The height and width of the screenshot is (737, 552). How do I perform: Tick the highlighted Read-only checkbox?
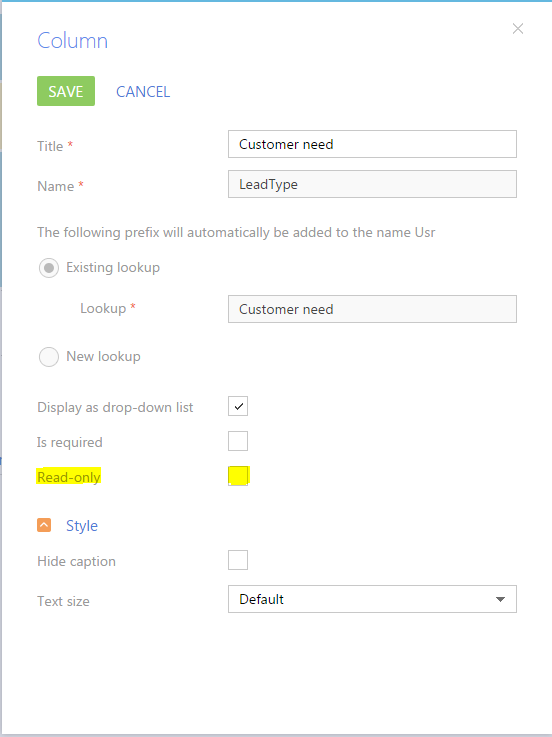238,476
